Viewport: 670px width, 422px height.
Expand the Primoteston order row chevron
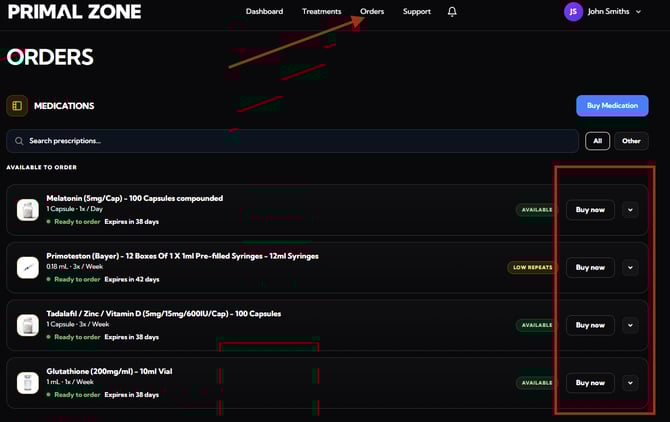coord(629,267)
